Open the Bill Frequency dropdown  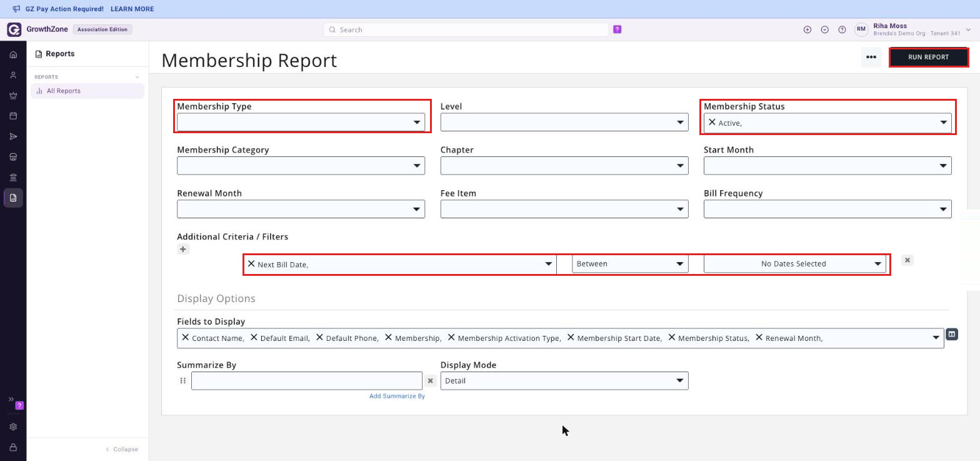[827, 209]
